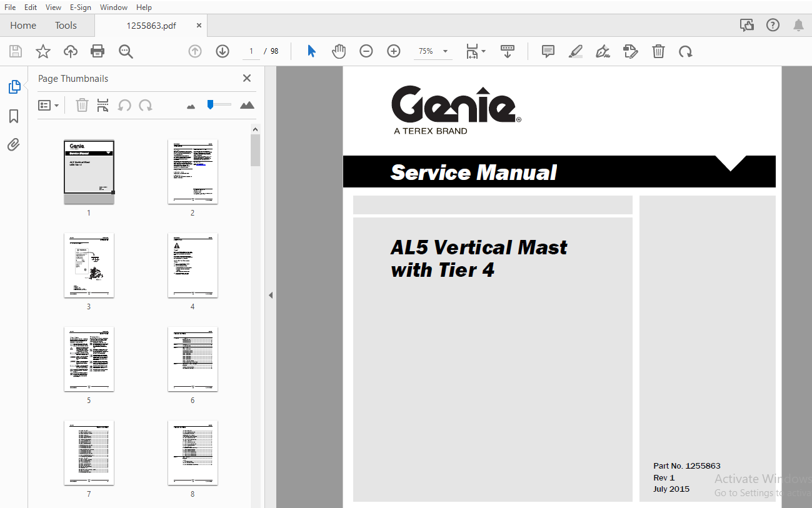Enlarge thumbnail size large mountain icon
812x508 pixels.
tap(248, 105)
